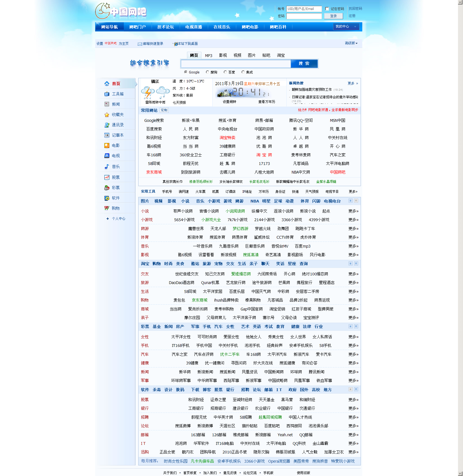Screen dimensions: 463x476
Task: Click the 搜索 search button
Action: tap(304, 64)
